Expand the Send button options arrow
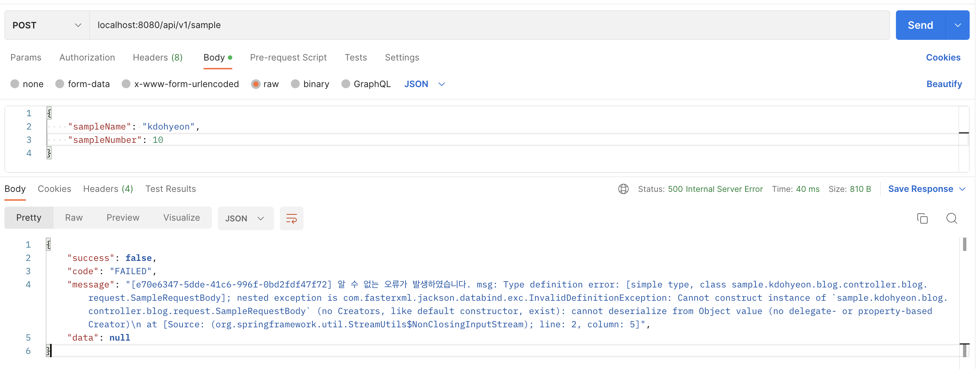Viewport: 980px width, 369px height. tap(958, 25)
